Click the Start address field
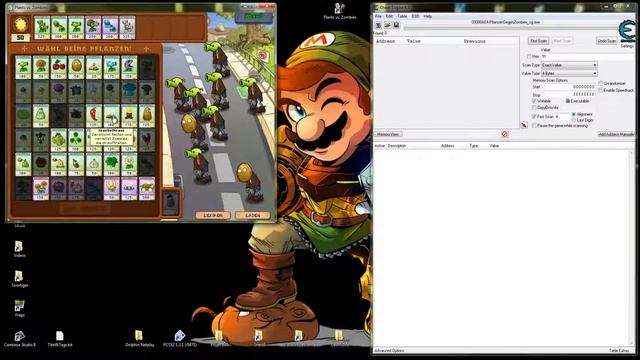This screenshot has width=640, height=360. [571, 87]
